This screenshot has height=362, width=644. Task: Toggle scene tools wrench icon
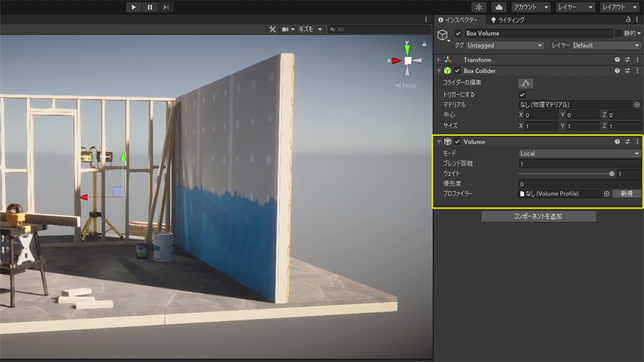point(272,29)
